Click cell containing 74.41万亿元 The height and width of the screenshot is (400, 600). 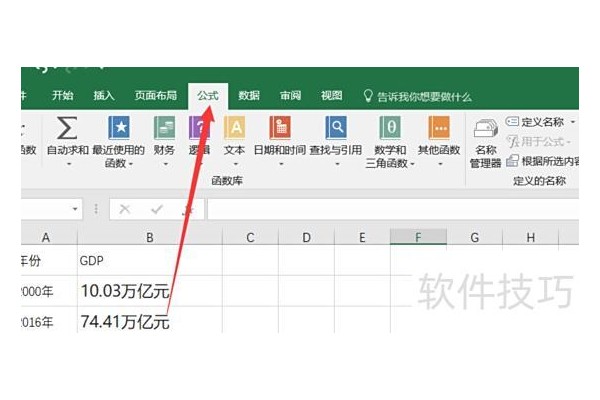(150, 321)
